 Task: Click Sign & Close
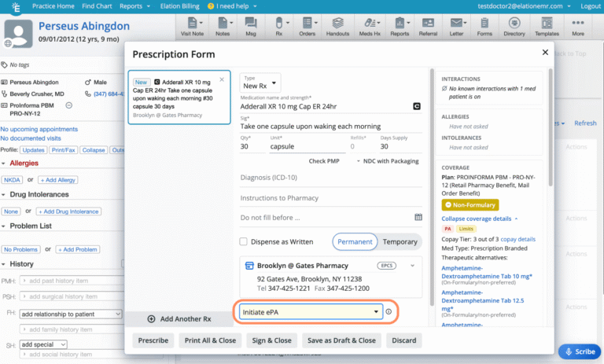click(x=271, y=340)
